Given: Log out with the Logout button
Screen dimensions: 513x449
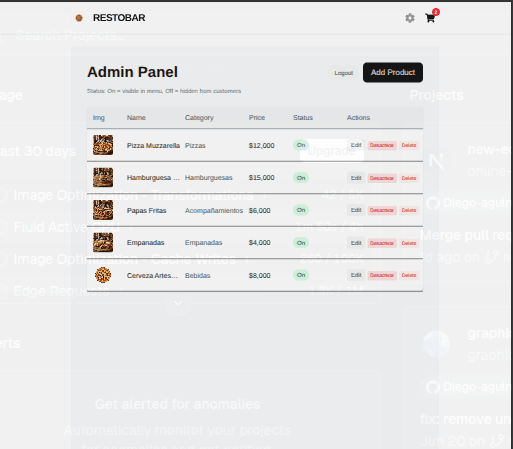Looking at the screenshot, I should pos(344,73).
